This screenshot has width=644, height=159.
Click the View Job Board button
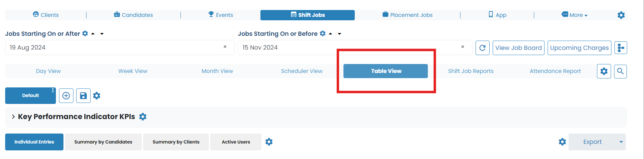pos(518,48)
